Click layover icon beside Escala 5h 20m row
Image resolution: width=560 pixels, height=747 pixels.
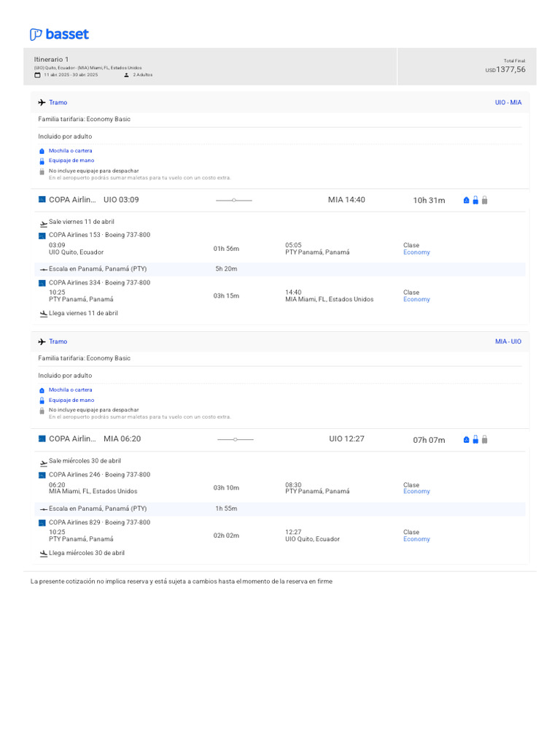43,270
